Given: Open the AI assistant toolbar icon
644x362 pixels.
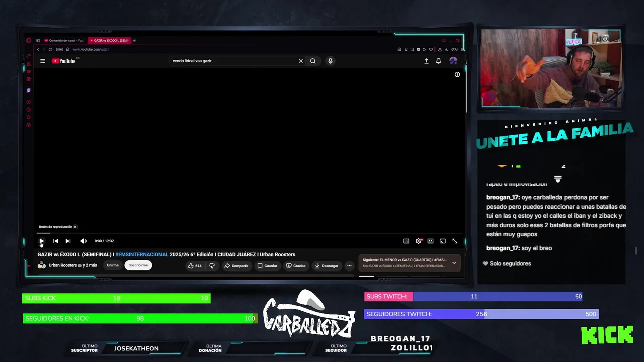Looking at the screenshot, I should click(x=455, y=49).
